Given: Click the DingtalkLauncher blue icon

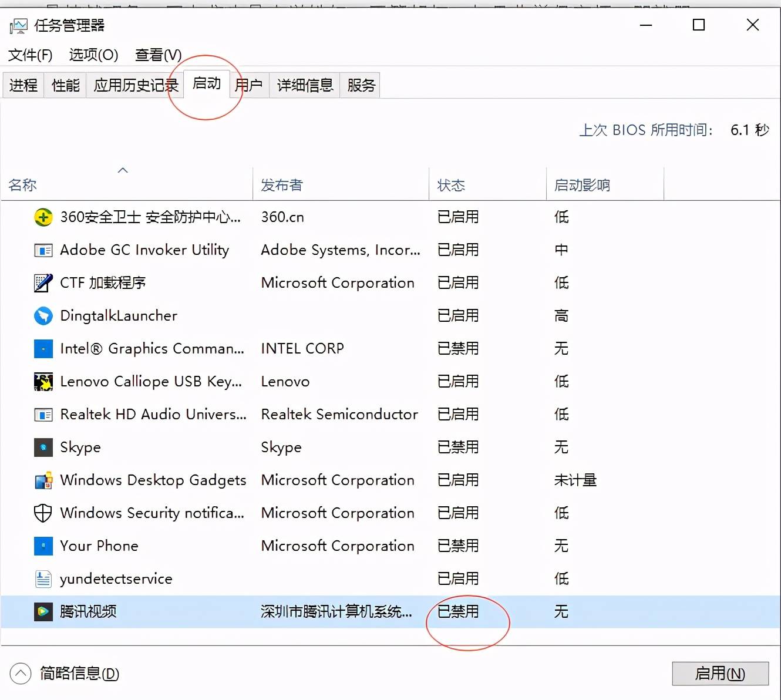Looking at the screenshot, I should (x=43, y=316).
